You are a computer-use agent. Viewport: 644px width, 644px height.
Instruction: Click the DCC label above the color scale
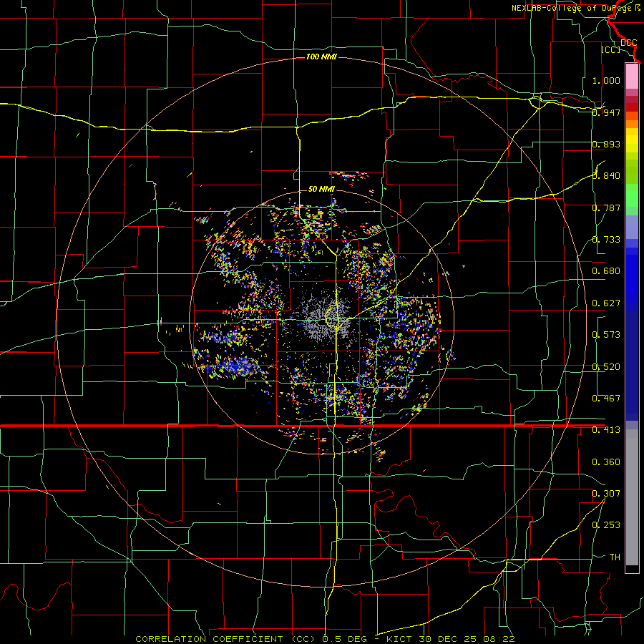(x=628, y=43)
